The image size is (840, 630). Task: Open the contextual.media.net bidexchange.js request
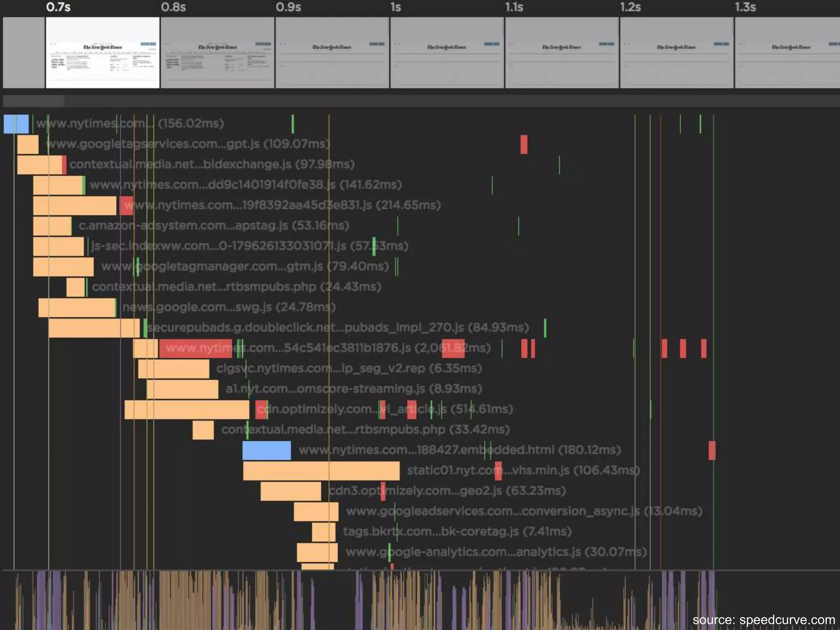click(x=212, y=164)
